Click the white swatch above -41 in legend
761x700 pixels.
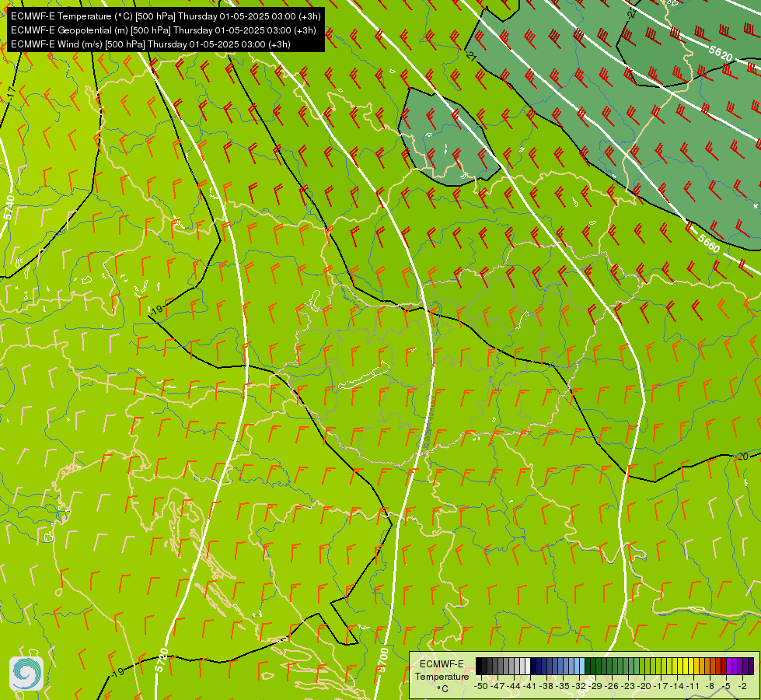(528, 666)
